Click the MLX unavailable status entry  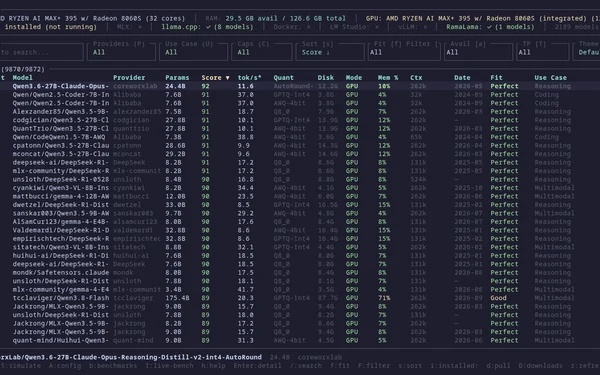[130, 27]
